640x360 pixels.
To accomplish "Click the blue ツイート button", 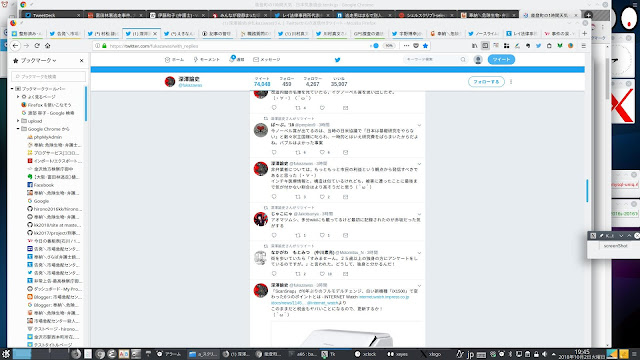I will (501, 60).
